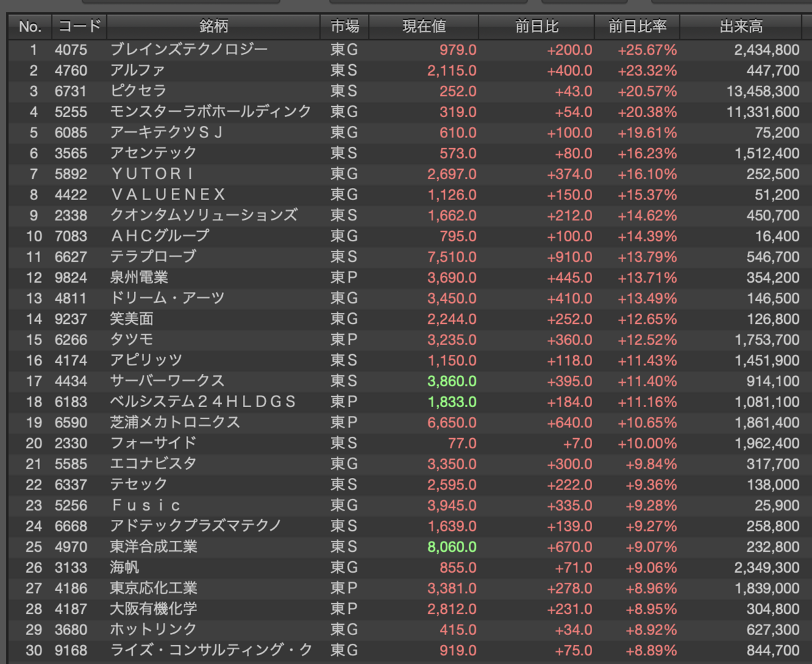This screenshot has height=664, width=812.
Task: Select the アドテックプラズマテクノ stock name
Action: pos(196,525)
